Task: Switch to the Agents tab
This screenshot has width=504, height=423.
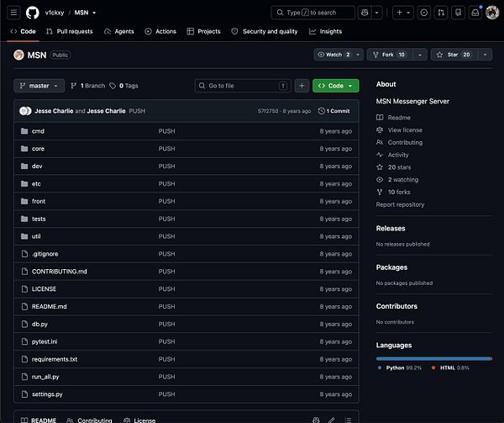Action: click(119, 31)
